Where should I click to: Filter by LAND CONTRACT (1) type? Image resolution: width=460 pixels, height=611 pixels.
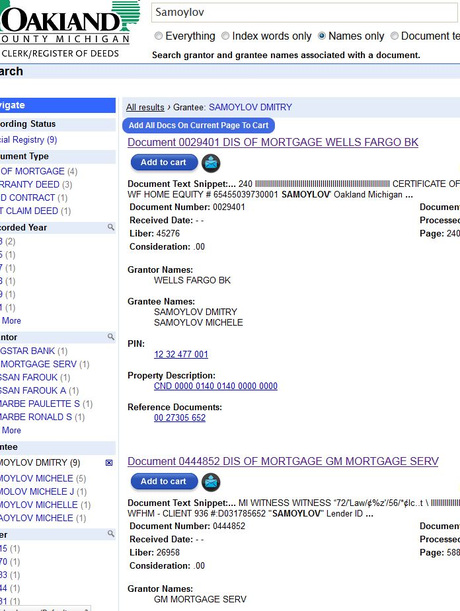pyautogui.click(x=34, y=198)
